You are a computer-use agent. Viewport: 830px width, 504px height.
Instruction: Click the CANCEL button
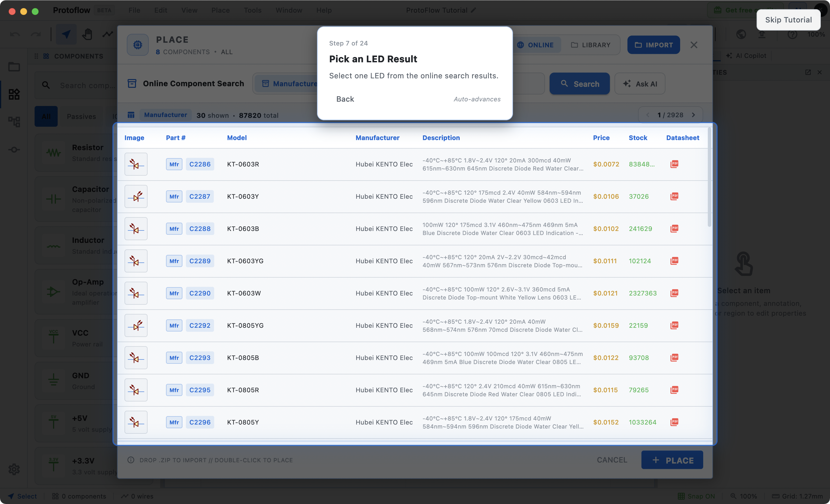[612, 460]
